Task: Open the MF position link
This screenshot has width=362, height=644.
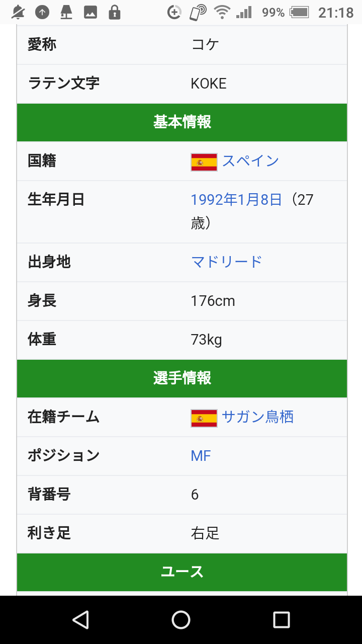Action: click(x=201, y=456)
